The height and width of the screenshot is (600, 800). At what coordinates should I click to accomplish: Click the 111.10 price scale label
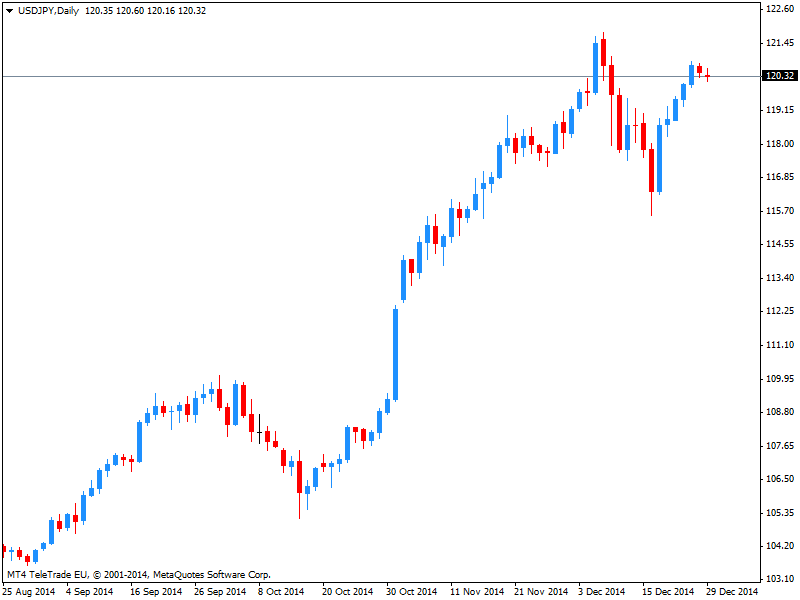[x=780, y=345]
